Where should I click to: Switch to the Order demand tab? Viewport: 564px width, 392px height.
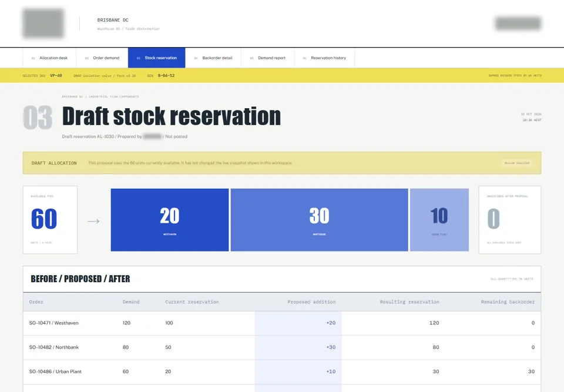(x=102, y=58)
